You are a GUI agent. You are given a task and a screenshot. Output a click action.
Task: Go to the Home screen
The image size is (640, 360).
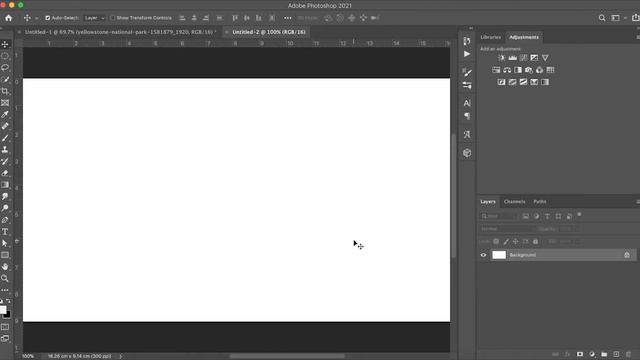point(9,18)
